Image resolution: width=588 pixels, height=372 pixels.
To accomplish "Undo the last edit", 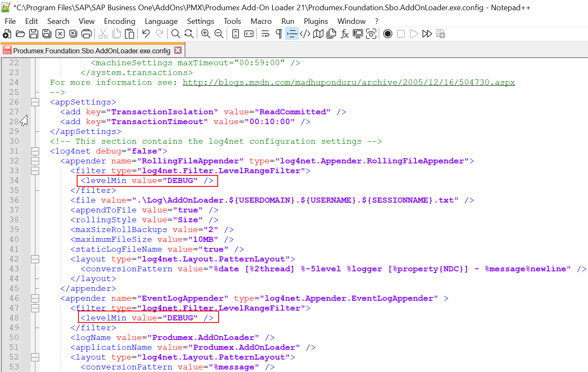I will tap(146, 34).
